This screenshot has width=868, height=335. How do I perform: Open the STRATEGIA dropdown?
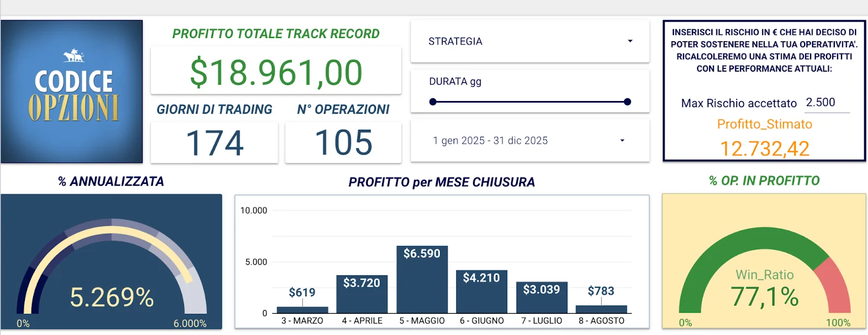click(x=530, y=41)
